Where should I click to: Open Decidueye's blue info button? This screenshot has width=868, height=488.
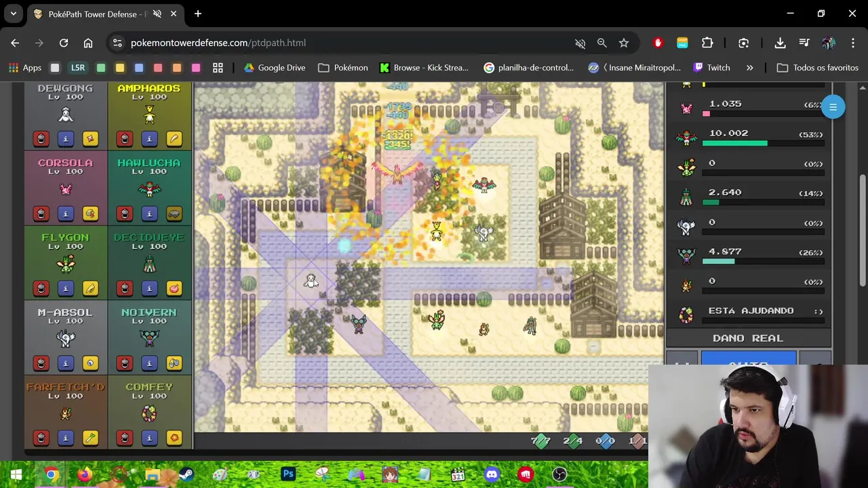[x=149, y=289]
